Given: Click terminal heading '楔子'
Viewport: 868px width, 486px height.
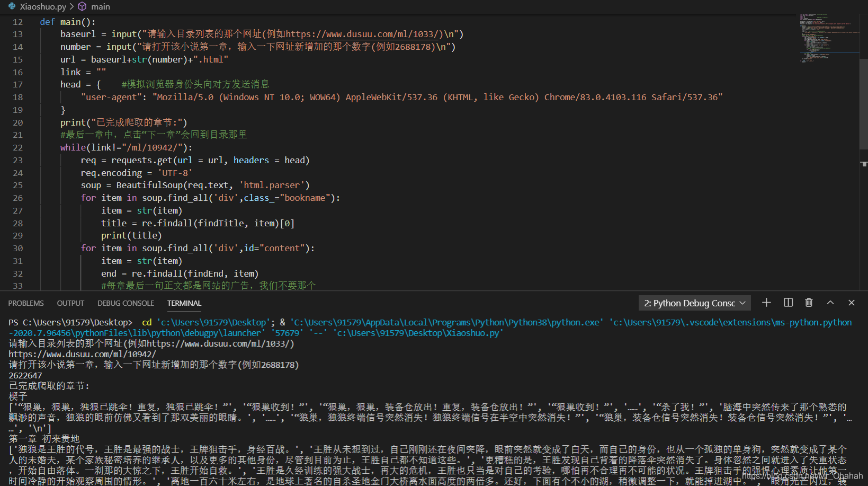Looking at the screenshot, I should [18, 396].
